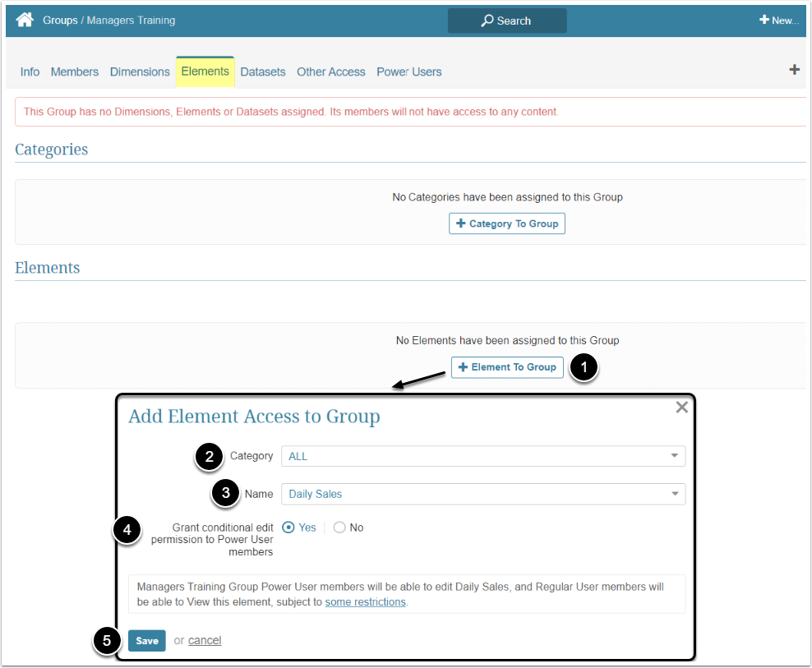Open Groups breadcrumb link
The image size is (812, 668).
[60, 21]
